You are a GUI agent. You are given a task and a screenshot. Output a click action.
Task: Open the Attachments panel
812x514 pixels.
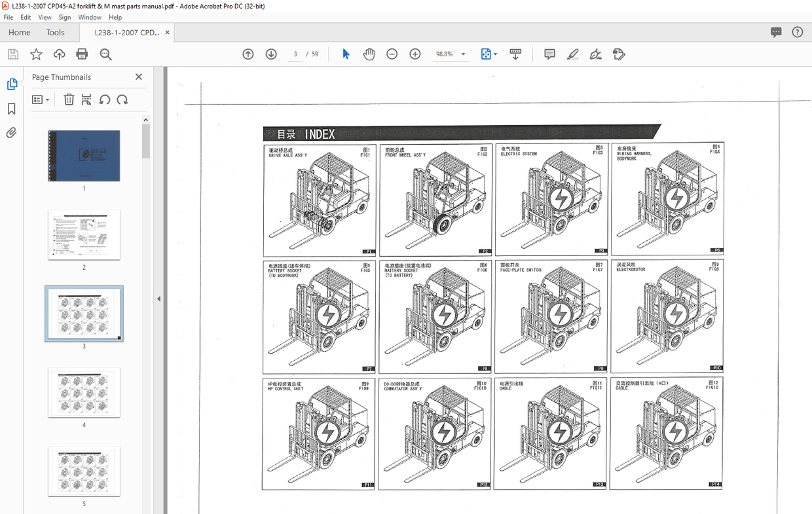click(x=11, y=132)
